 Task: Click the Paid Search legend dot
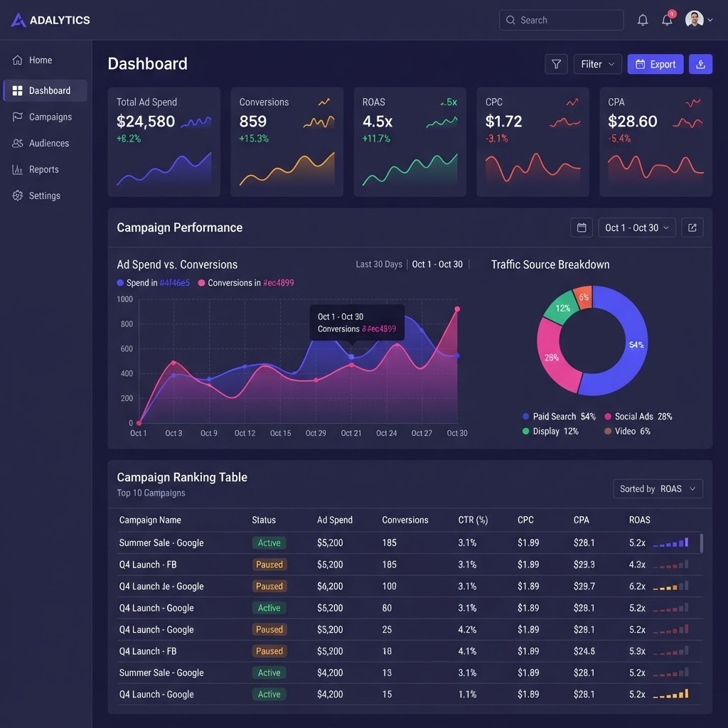pyautogui.click(x=525, y=417)
